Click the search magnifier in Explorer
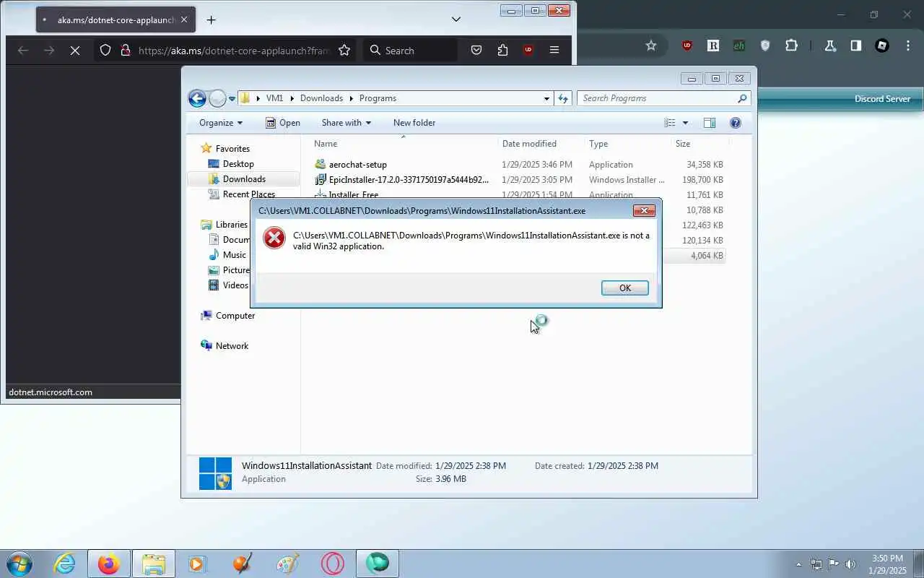The width and height of the screenshot is (924, 578). point(742,98)
